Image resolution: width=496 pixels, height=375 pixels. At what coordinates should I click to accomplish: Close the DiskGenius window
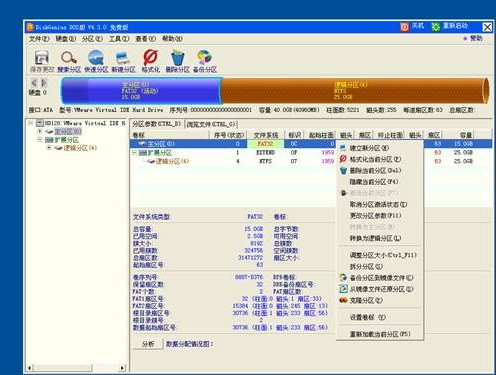(487, 27)
